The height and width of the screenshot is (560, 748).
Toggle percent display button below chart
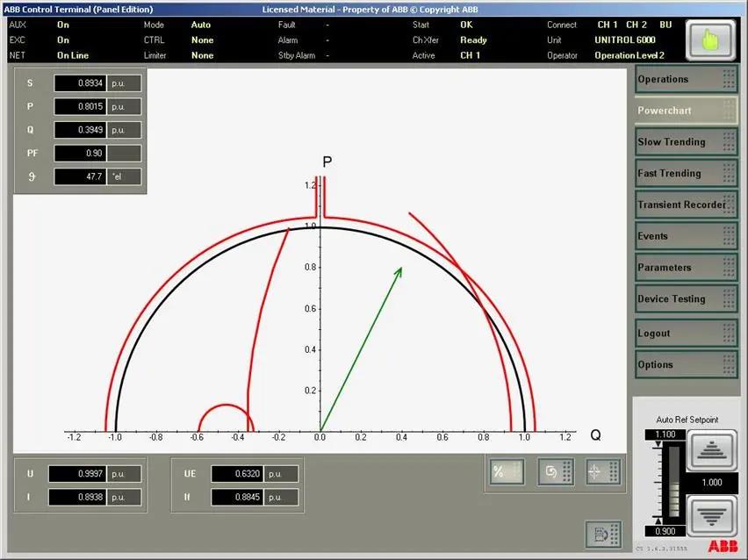point(507,471)
